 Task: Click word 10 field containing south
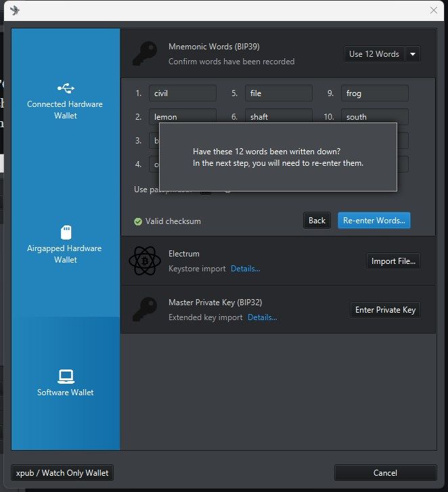click(x=375, y=116)
